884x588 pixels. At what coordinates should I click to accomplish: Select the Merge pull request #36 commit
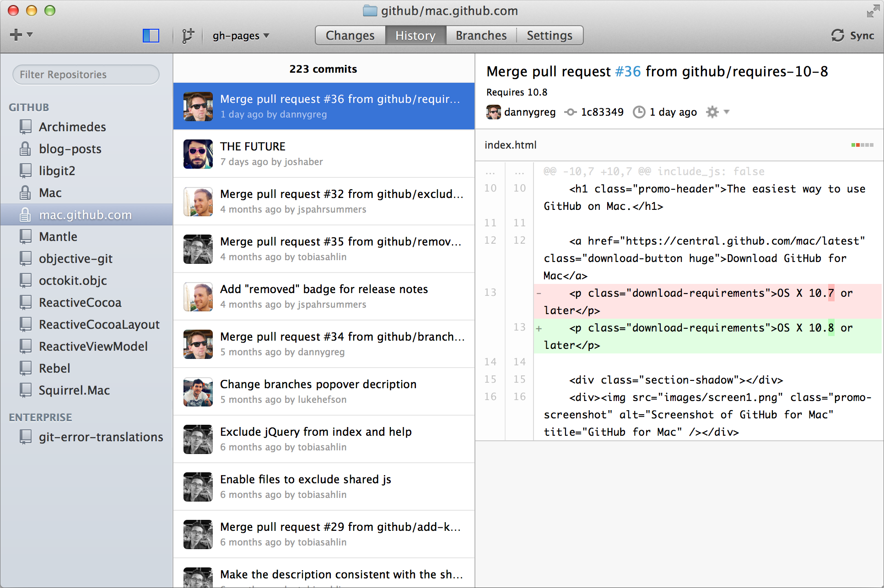[324, 106]
